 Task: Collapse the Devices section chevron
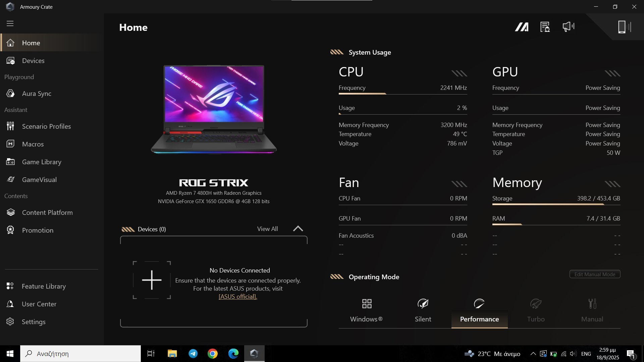298,229
